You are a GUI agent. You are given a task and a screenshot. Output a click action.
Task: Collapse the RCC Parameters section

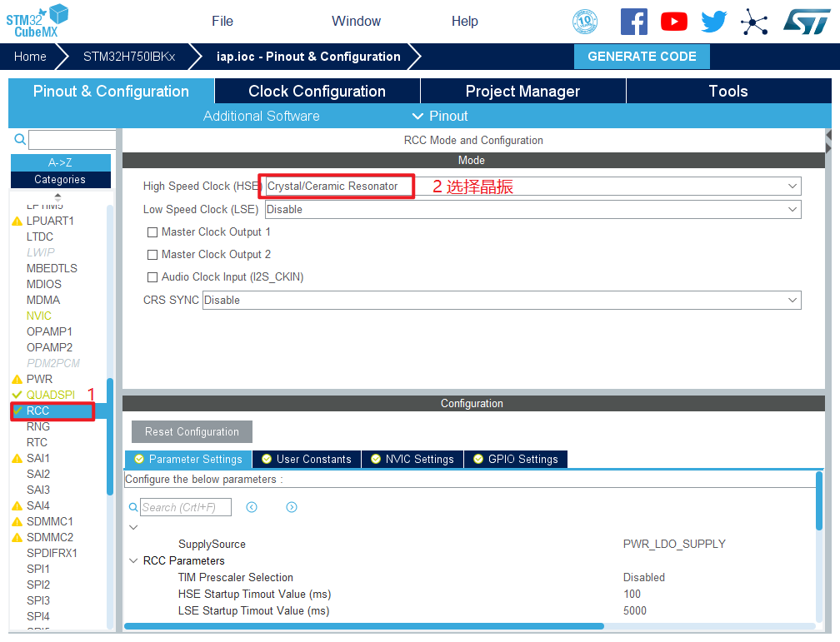point(134,561)
